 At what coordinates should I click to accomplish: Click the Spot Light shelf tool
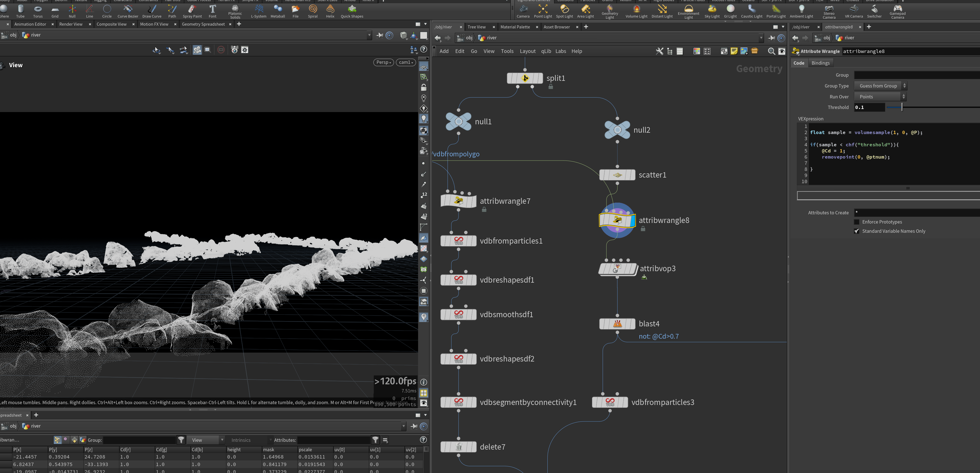(564, 11)
